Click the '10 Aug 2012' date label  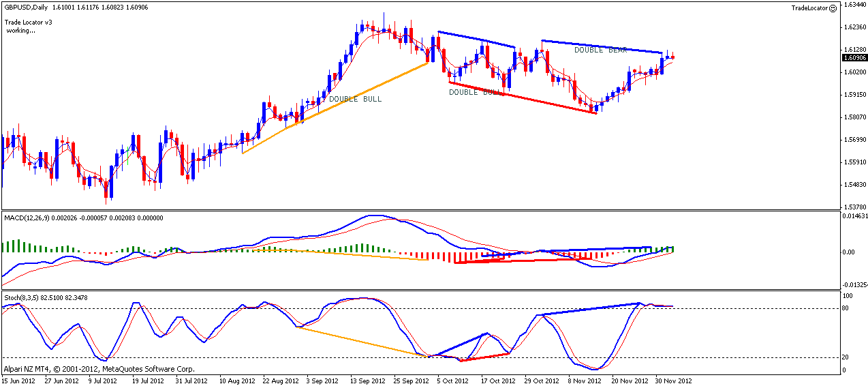(x=236, y=381)
